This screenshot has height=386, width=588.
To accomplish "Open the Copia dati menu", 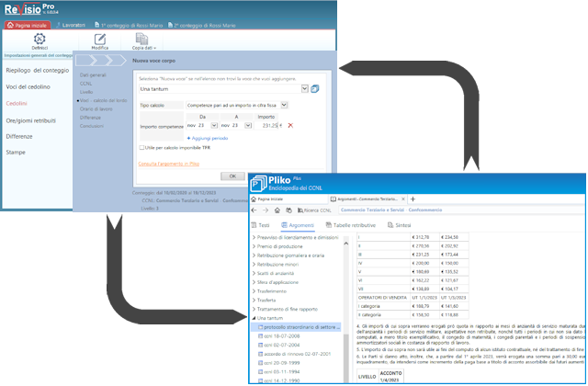I will click(x=142, y=41).
